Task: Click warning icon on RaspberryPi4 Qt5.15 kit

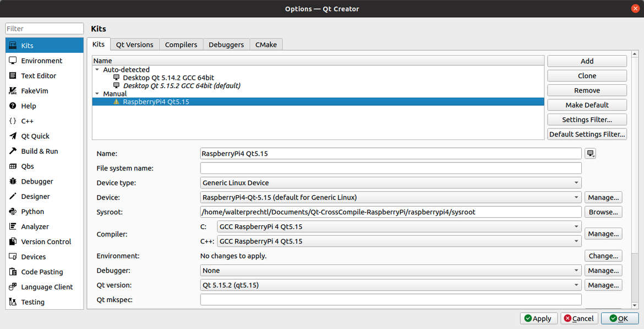Action: [x=116, y=101]
